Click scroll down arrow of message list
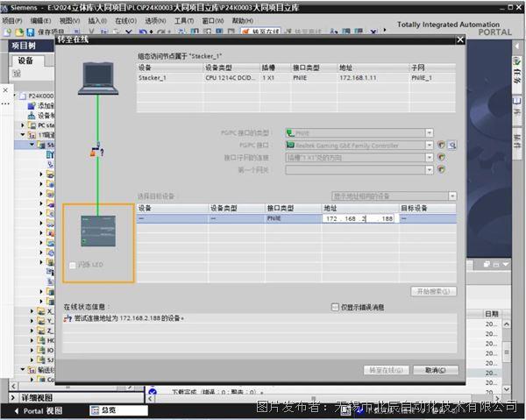 point(507,389)
